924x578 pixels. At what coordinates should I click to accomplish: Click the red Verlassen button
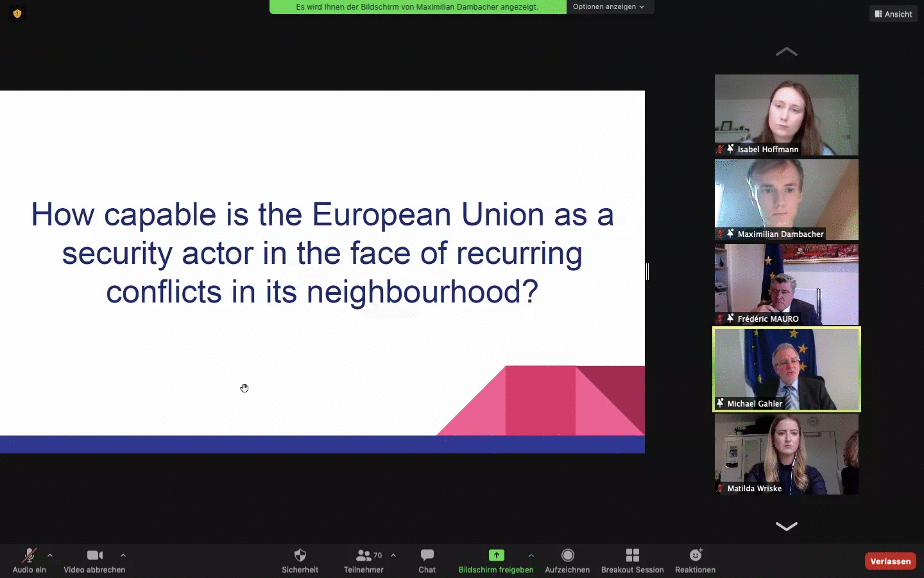tap(890, 561)
